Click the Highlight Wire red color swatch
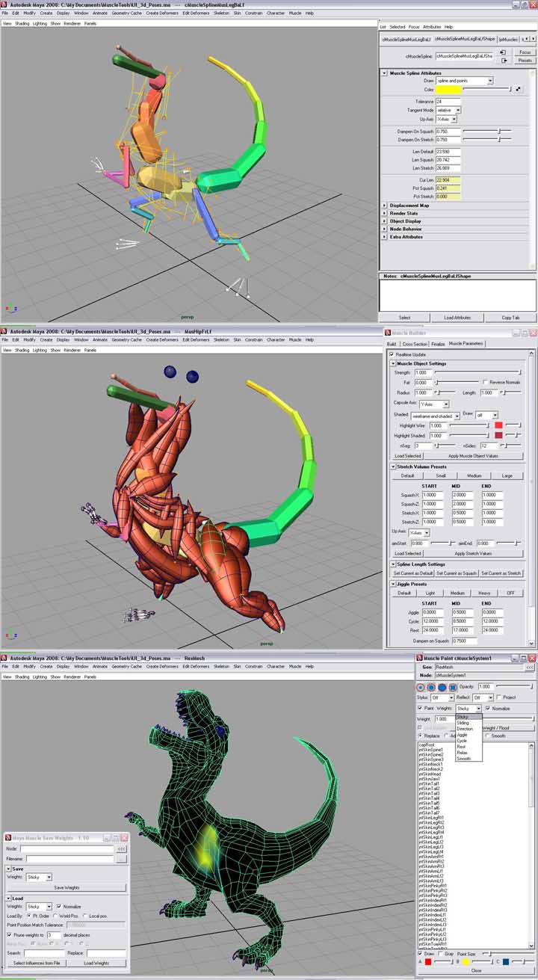The width and height of the screenshot is (538, 980). [x=498, y=425]
